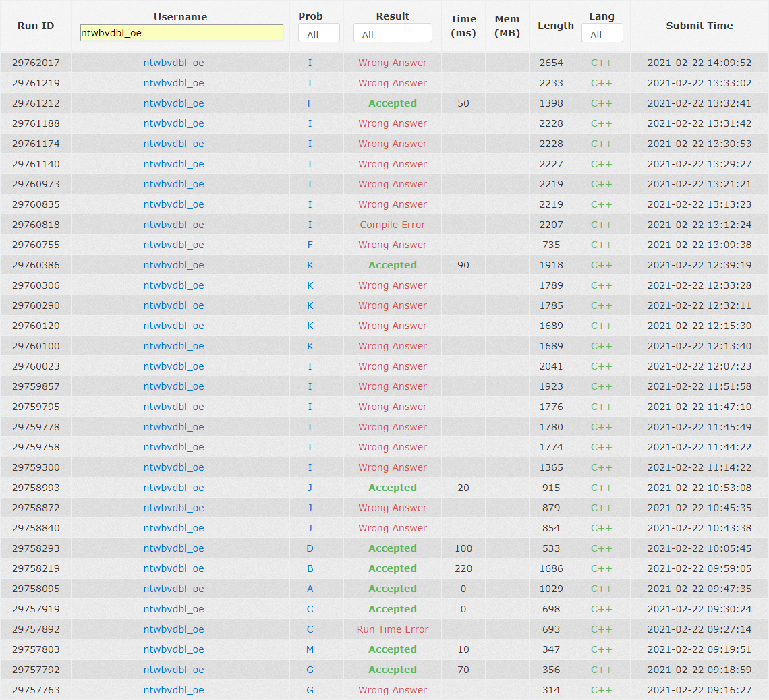The height and width of the screenshot is (700, 769).
Task: Expand the Result filter dropdown
Action: pyautogui.click(x=393, y=34)
